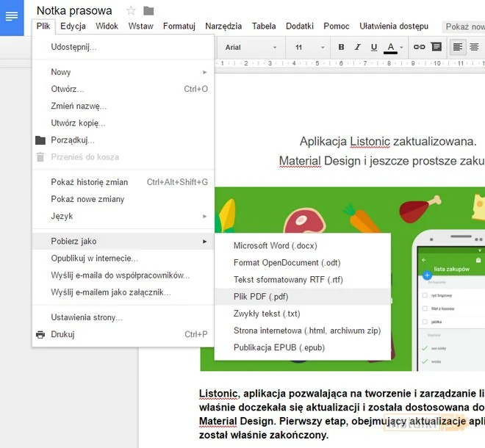
Task: Click the Google Docs home icon
Action: [x=12, y=16]
